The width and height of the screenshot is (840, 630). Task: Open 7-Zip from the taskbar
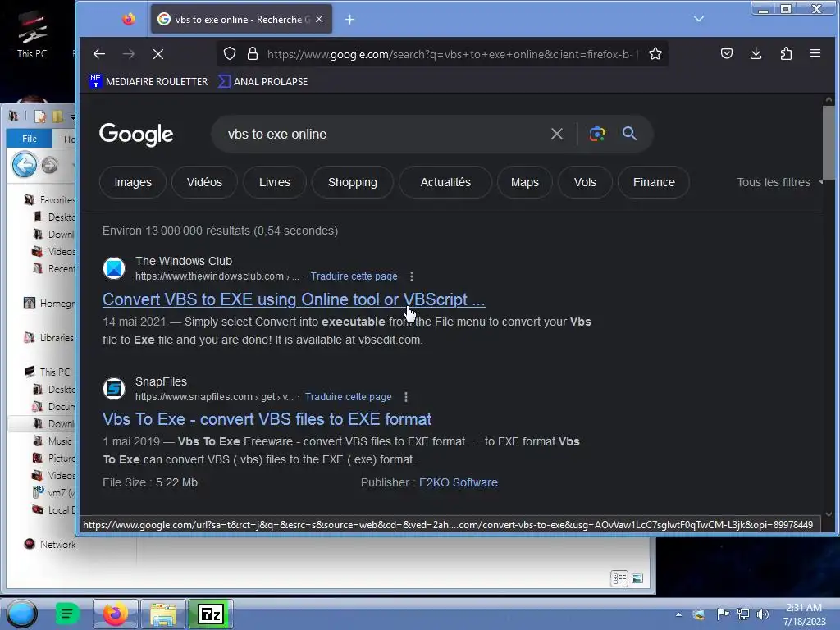click(211, 614)
